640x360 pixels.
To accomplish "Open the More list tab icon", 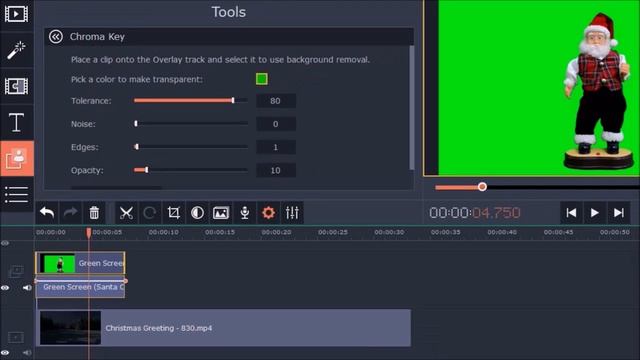I will (x=16, y=194).
